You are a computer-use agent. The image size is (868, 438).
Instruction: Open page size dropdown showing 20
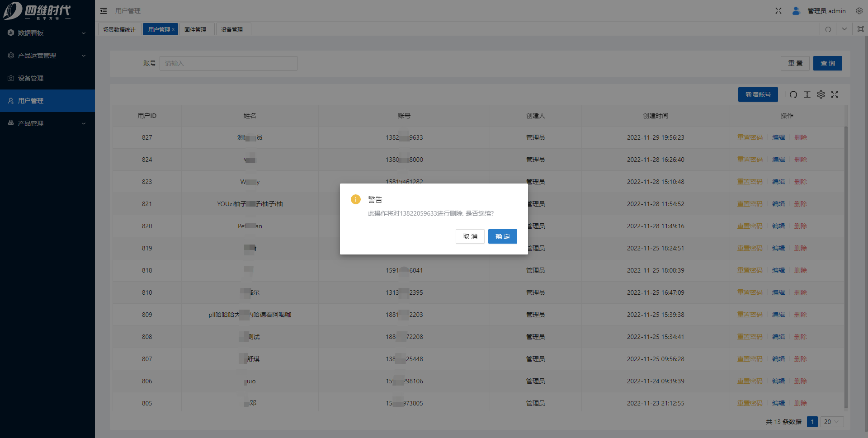tap(831, 422)
